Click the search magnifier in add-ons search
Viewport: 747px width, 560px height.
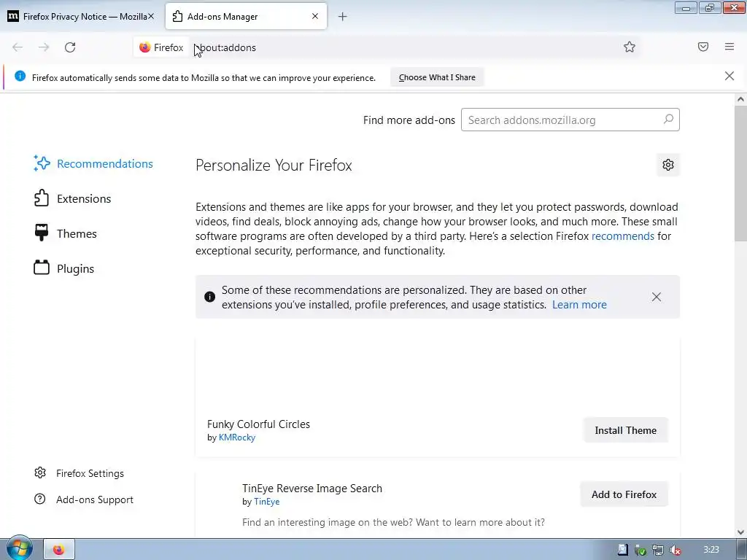click(668, 119)
